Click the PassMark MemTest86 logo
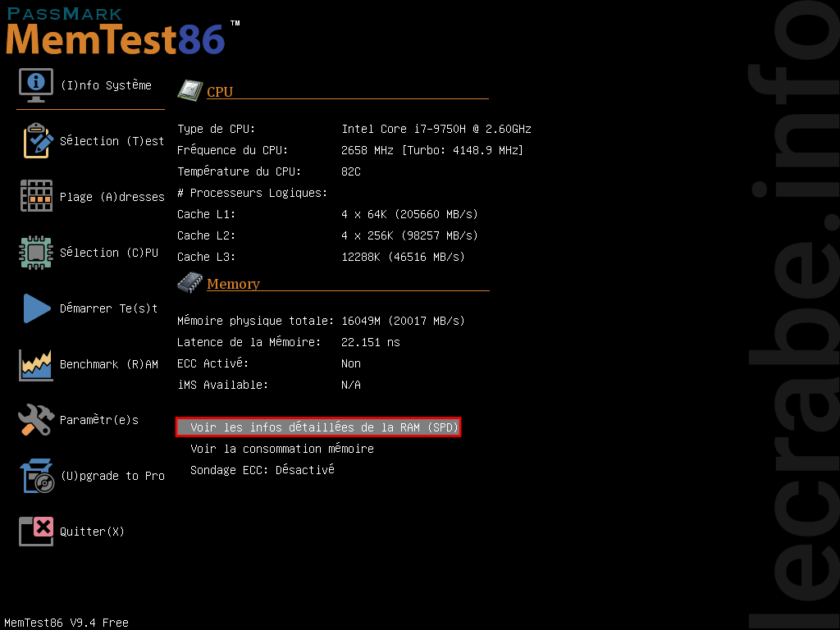The height and width of the screenshot is (630, 840). (123, 31)
